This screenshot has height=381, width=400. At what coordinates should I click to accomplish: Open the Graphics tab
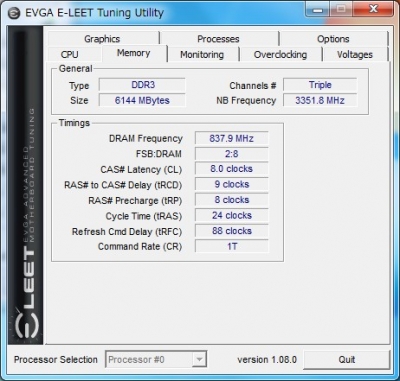(102, 39)
